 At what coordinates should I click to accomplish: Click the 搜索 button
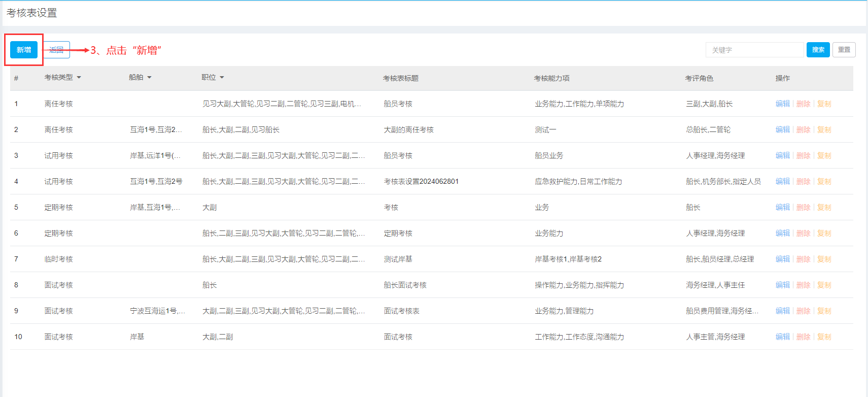[818, 50]
